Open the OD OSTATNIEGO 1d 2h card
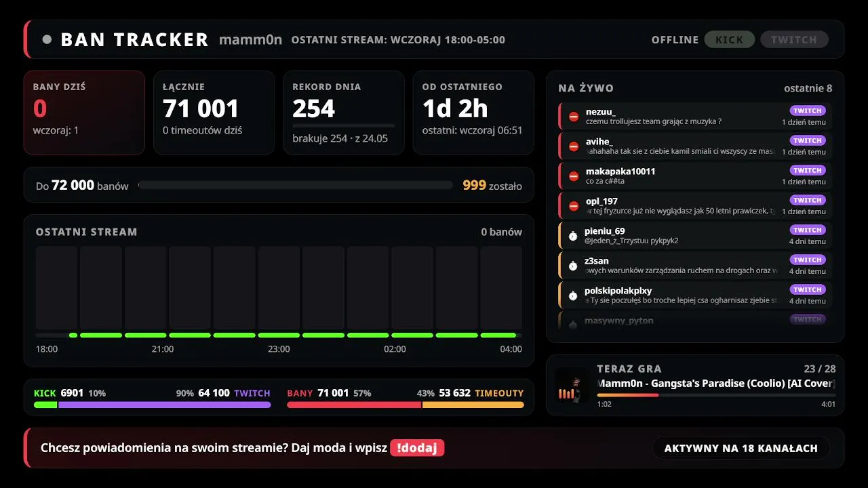This screenshot has height=488, width=868. pyautogui.click(x=473, y=113)
